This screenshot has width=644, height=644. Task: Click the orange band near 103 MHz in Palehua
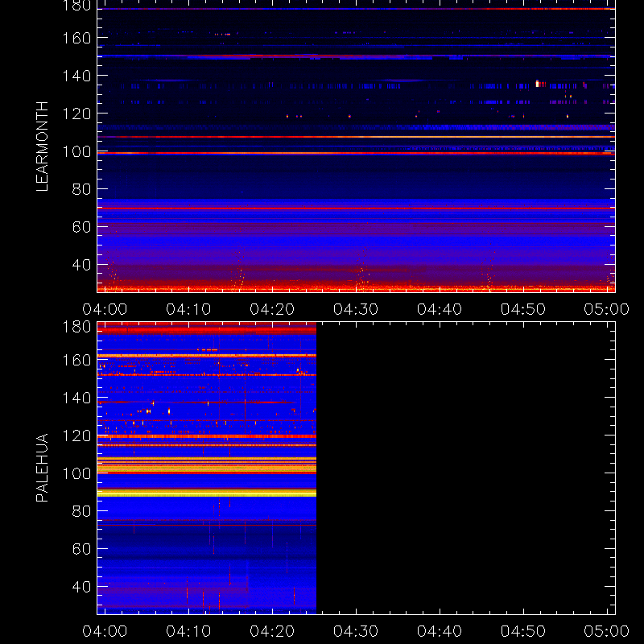(x=207, y=469)
